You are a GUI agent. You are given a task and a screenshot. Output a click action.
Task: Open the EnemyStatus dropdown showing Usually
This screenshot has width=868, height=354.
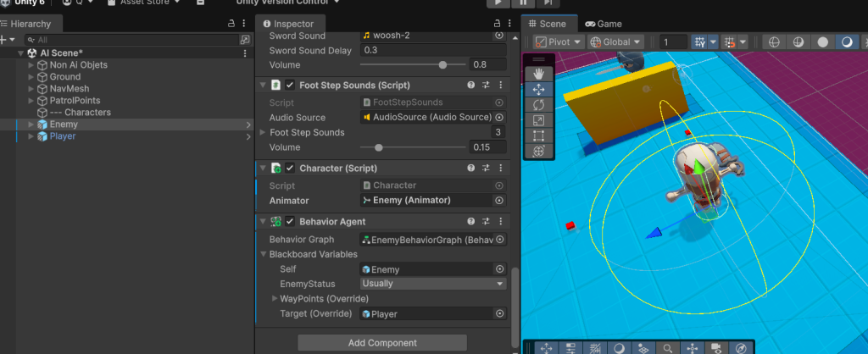432,284
